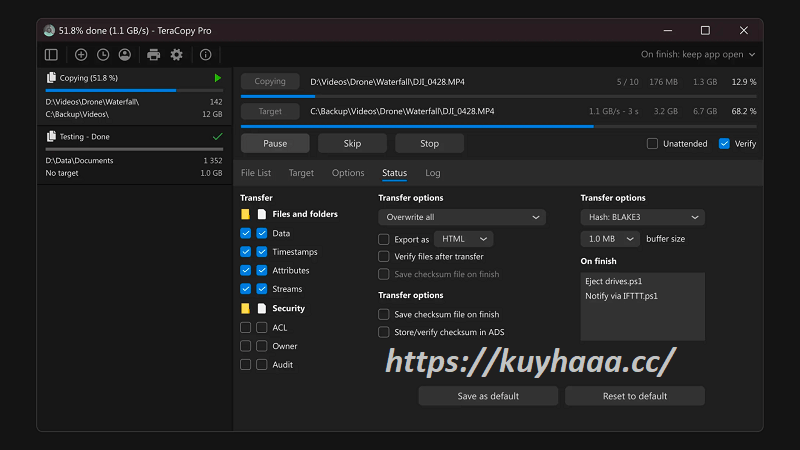Image resolution: width=800 pixels, height=450 pixels.
Task: Click source path D:\Videos\Drone\Waterfall\DJI_0428.MP4
Action: [x=387, y=82]
